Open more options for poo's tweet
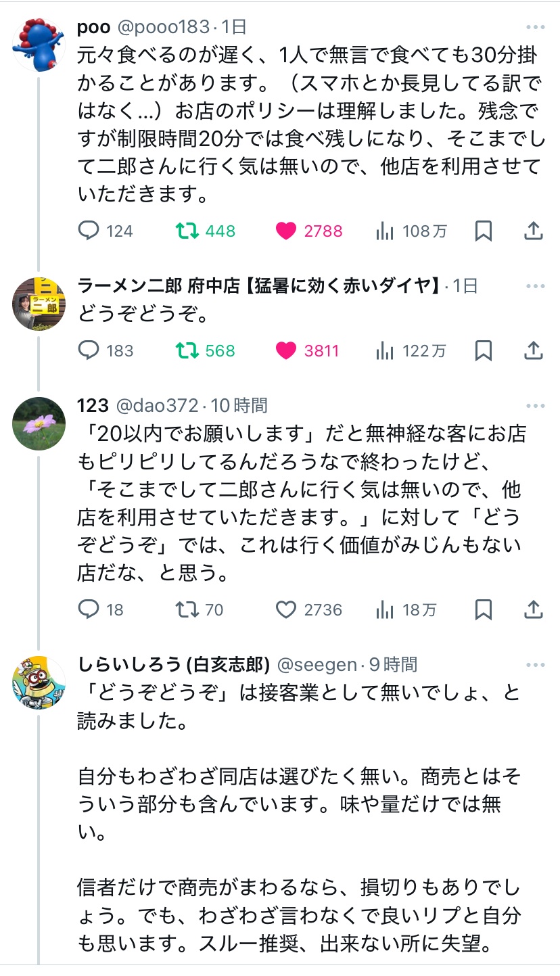 pyautogui.click(x=535, y=27)
